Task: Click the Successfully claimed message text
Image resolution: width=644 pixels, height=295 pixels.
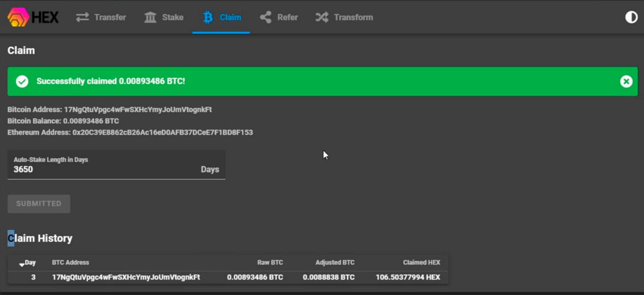Action: pos(111,81)
